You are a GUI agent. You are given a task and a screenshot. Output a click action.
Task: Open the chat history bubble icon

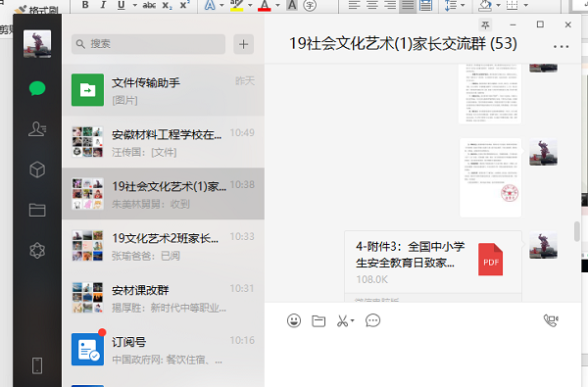click(x=372, y=320)
